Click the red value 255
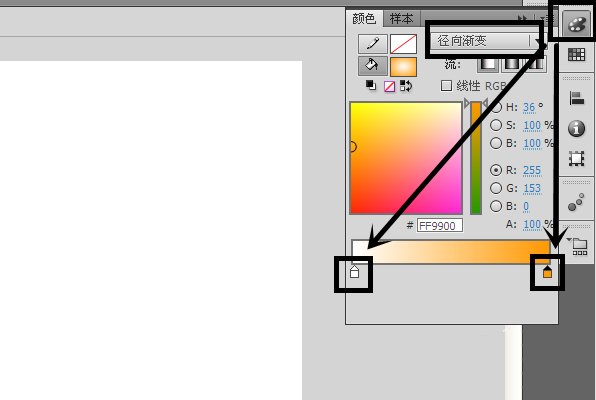 click(532, 170)
